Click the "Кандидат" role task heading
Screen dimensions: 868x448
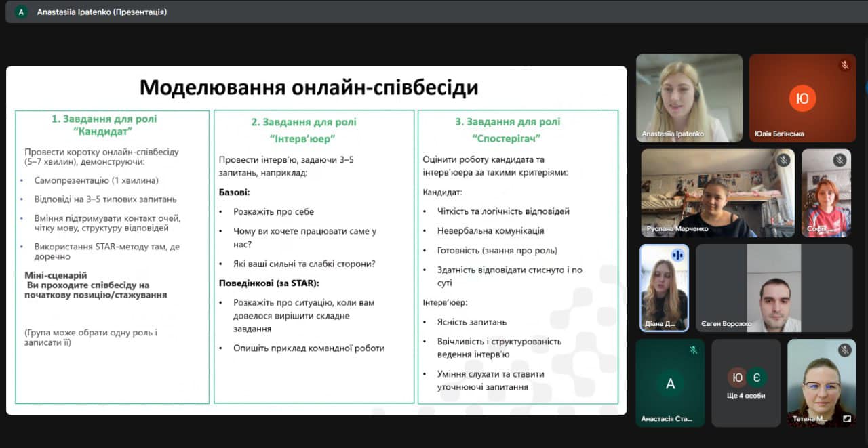click(104, 125)
